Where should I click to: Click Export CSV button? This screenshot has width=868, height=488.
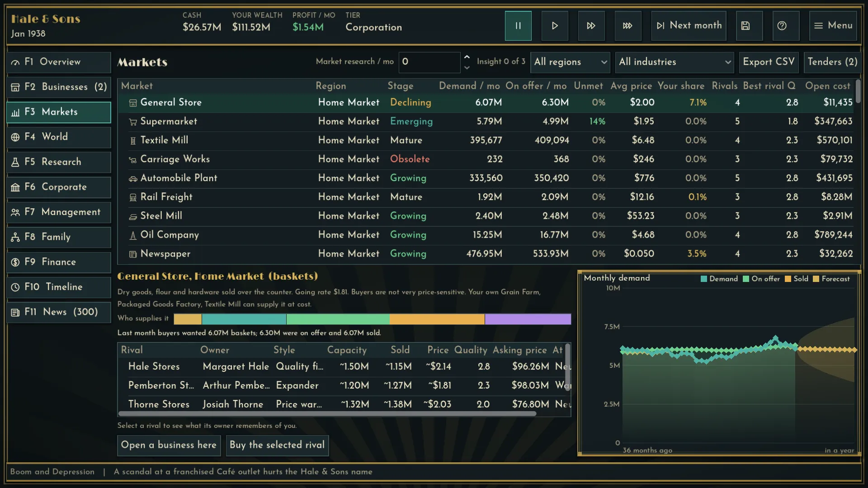point(769,62)
